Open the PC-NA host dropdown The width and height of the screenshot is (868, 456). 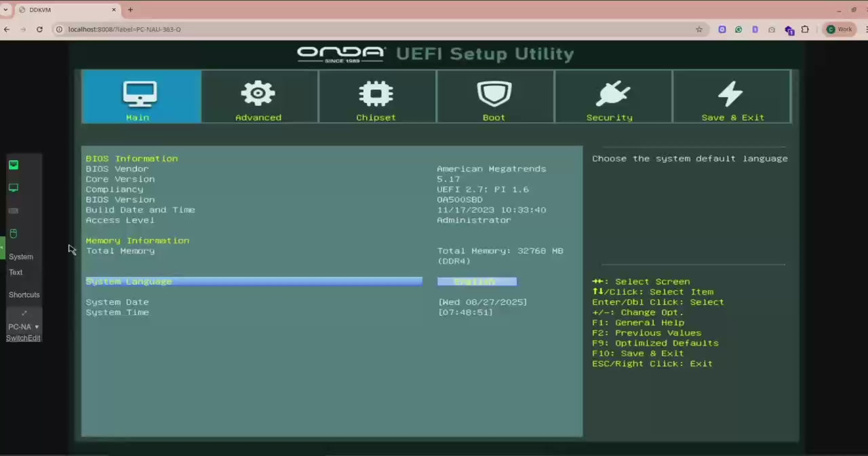[24, 326]
